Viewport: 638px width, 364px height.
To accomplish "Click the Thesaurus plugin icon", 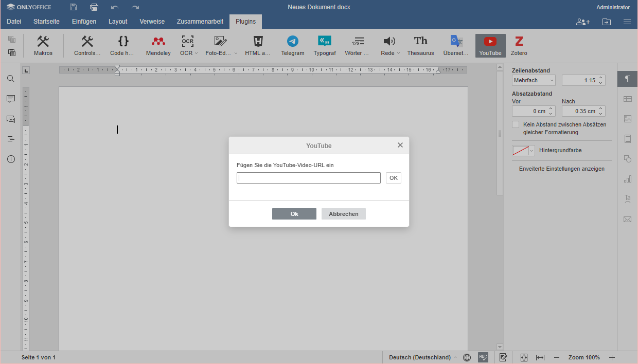I will coord(420,45).
